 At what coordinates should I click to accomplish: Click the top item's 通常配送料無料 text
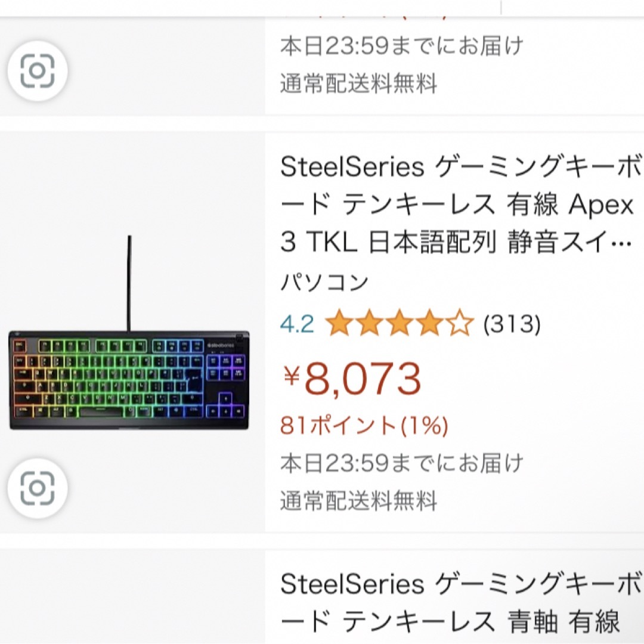click(358, 83)
